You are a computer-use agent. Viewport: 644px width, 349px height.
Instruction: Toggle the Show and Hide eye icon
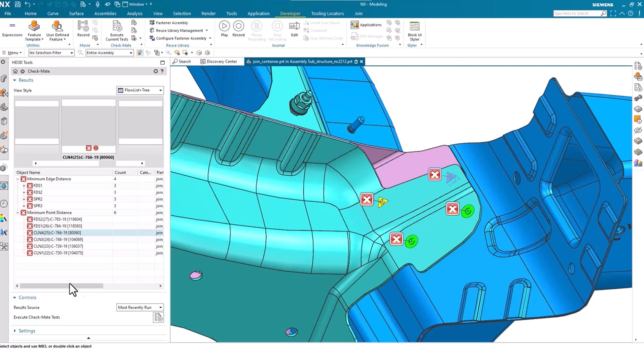[x=638, y=131]
